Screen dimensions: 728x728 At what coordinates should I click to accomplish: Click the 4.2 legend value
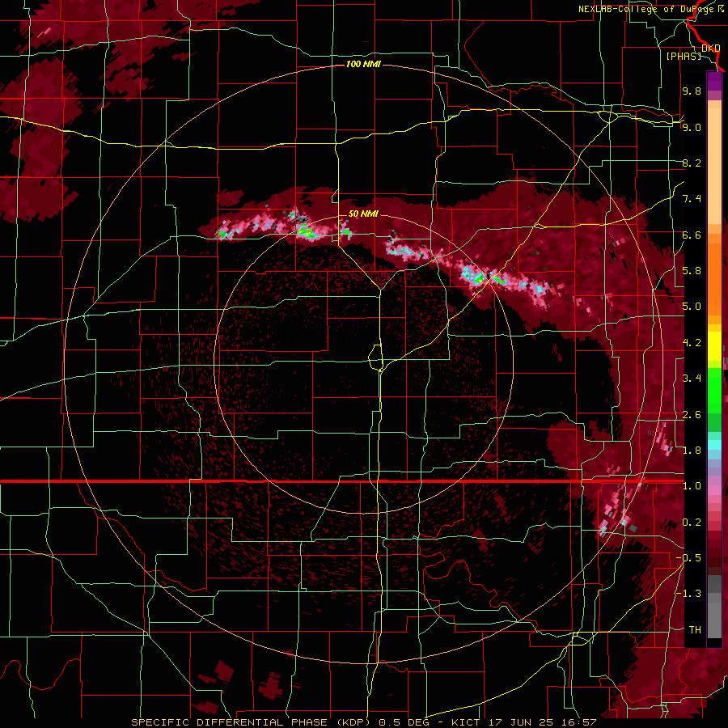[692, 343]
